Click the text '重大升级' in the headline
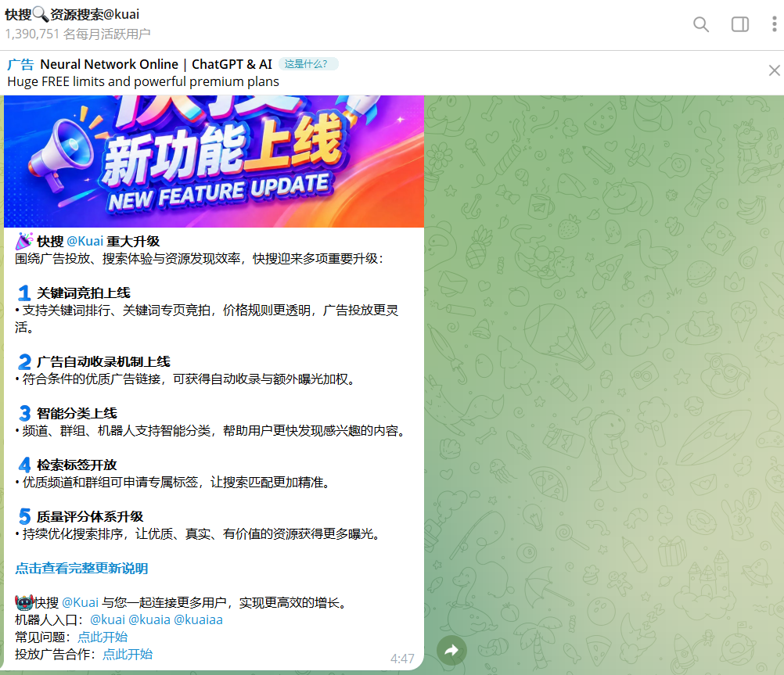Screen dimensions: 784x675 coord(133,242)
